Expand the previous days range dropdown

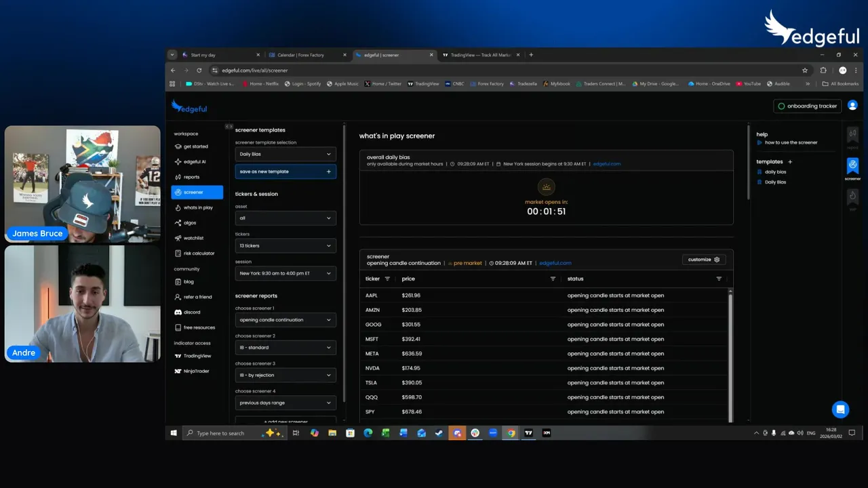pos(285,403)
